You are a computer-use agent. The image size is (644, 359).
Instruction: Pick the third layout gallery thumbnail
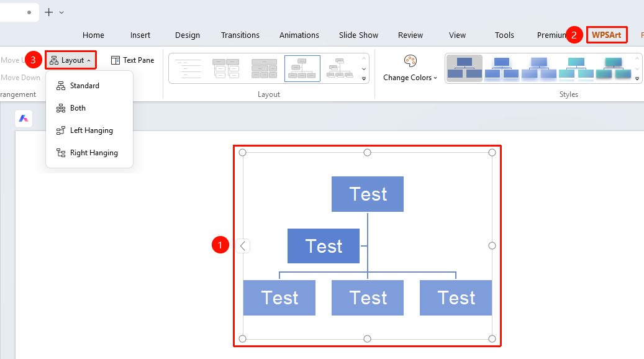(x=264, y=68)
